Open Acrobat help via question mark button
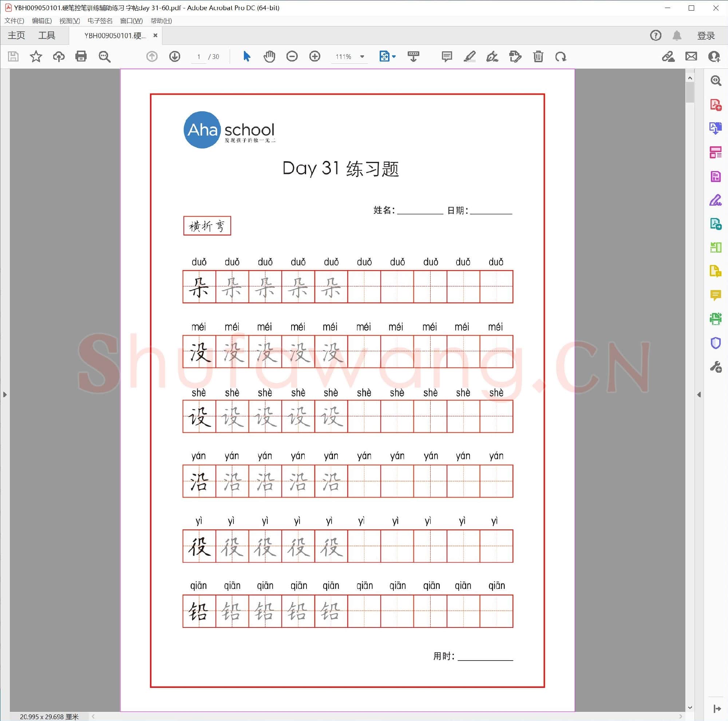The width and height of the screenshot is (728, 721). click(656, 35)
